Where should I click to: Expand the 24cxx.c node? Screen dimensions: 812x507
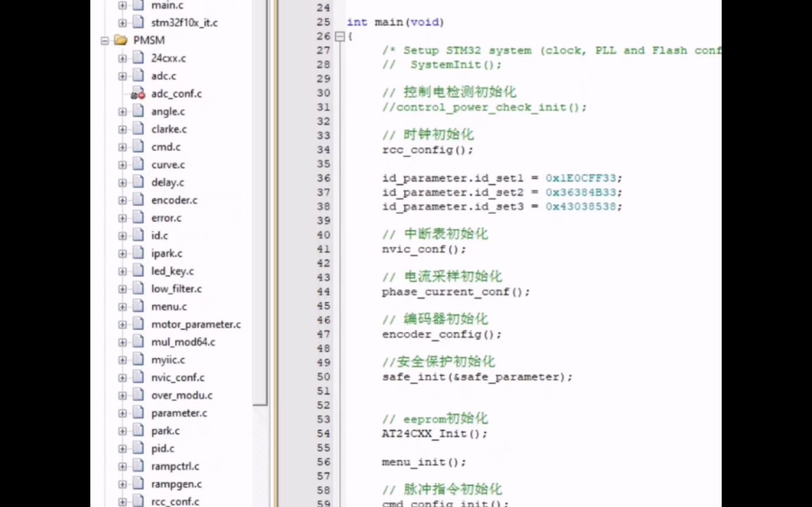(x=122, y=58)
